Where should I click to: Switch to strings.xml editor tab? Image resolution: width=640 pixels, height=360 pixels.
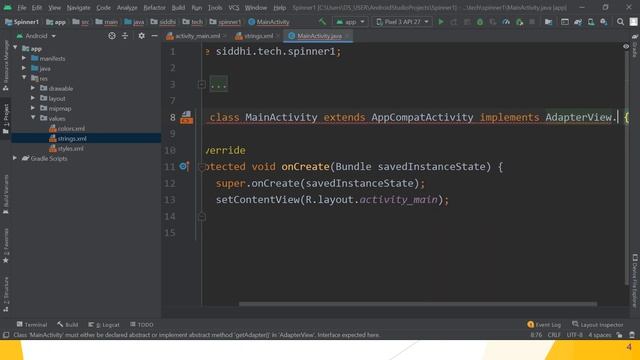258,36
